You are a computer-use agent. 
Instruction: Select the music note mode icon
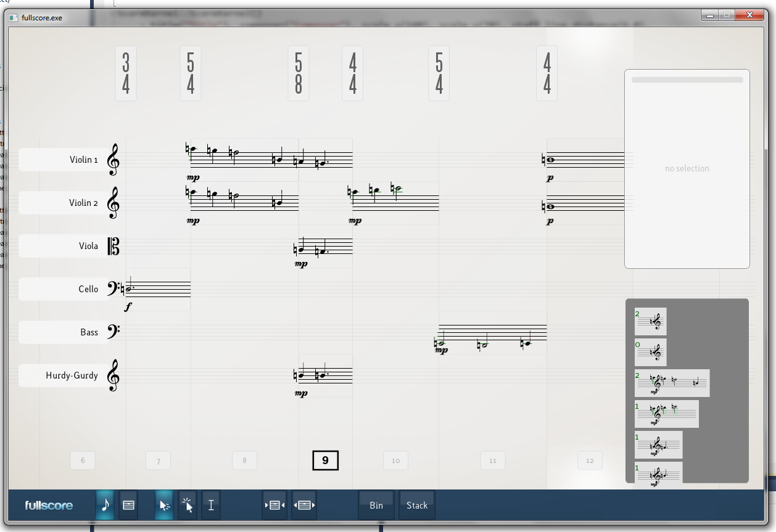105,505
